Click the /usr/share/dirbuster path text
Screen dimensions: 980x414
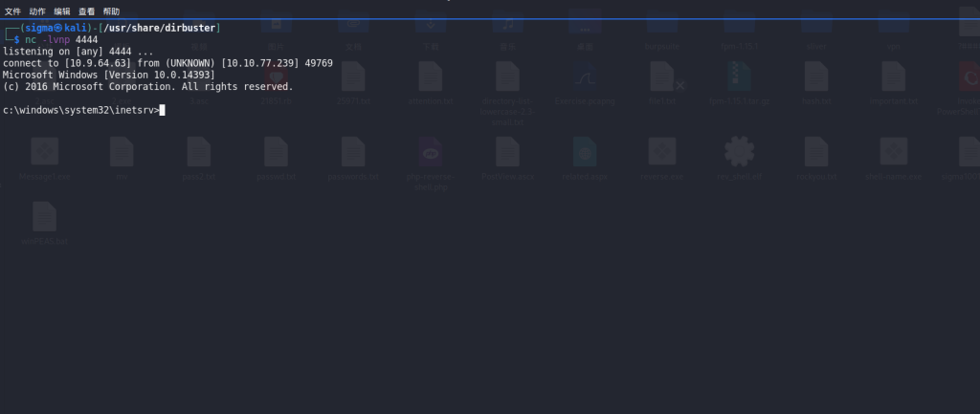coord(160,28)
